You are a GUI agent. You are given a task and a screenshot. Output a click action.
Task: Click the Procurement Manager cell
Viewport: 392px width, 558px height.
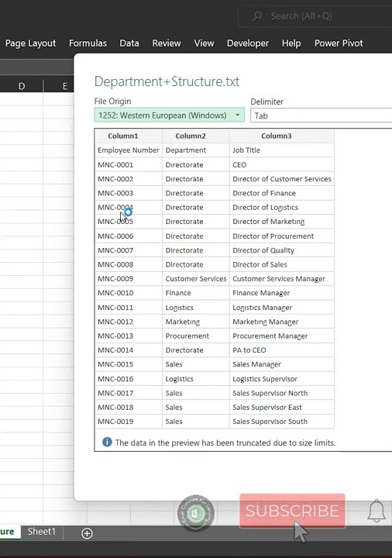(282, 336)
